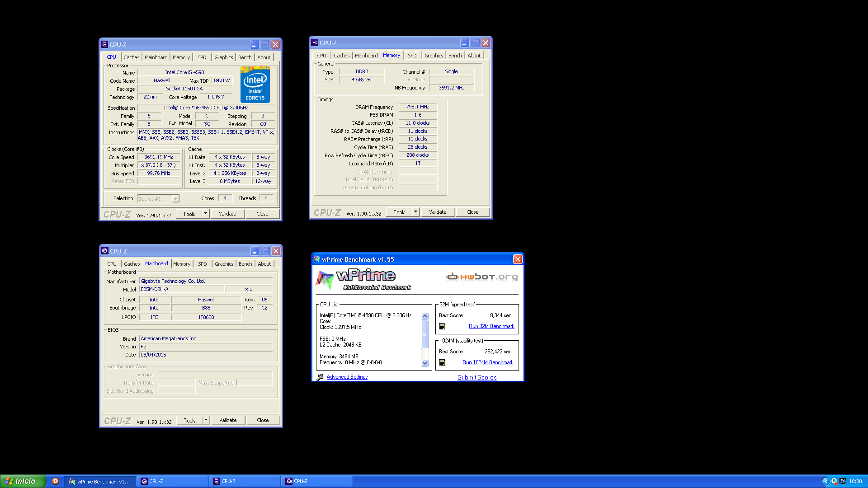The image size is (868, 488).
Task: Run the 32M Benchmark link
Action: tap(491, 326)
